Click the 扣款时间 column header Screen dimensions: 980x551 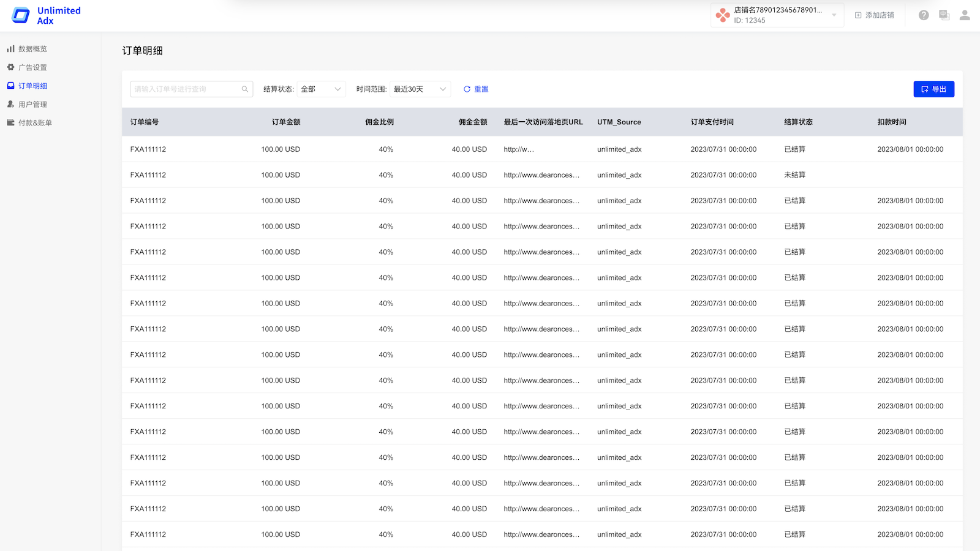[x=892, y=122]
